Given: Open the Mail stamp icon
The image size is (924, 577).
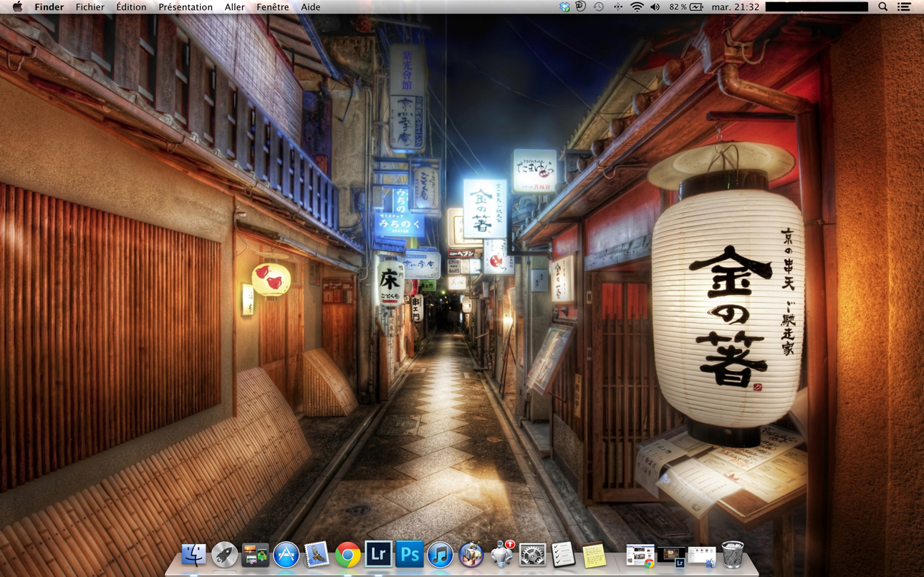Looking at the screenshot, I should point(317,556).
